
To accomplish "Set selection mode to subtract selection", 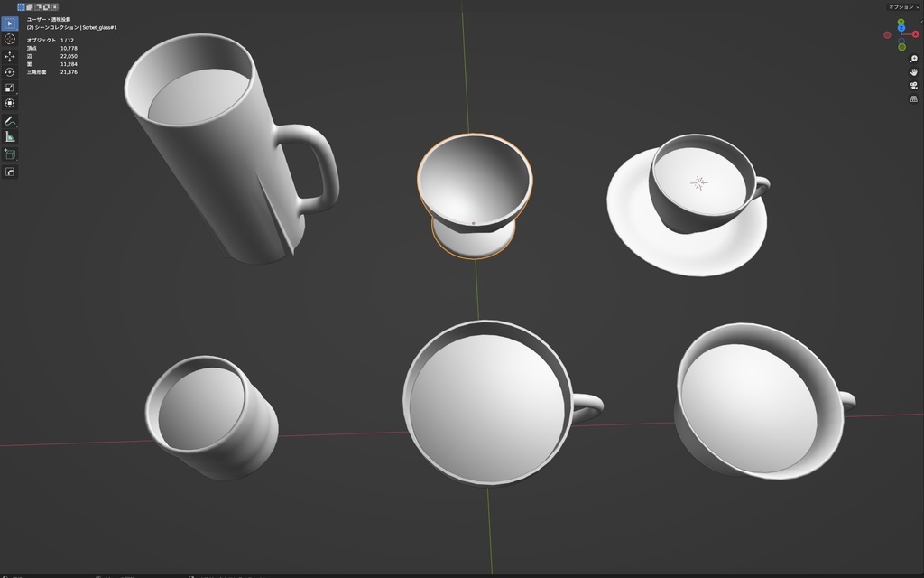I will [x=38, y=7].
